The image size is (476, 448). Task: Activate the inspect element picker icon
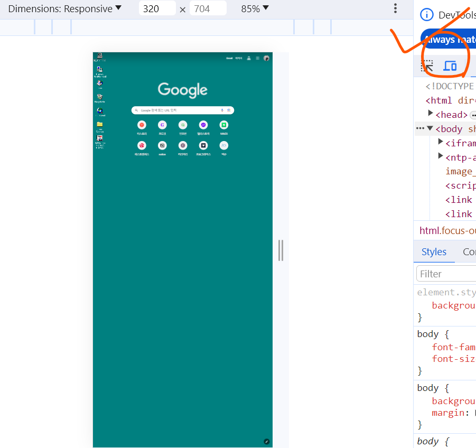point(427,66)
